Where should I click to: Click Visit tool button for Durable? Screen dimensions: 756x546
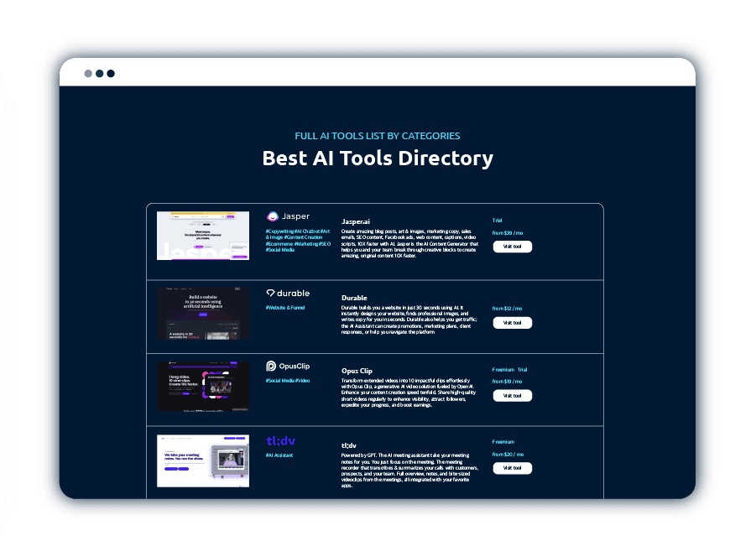click(x=512, y=323)
